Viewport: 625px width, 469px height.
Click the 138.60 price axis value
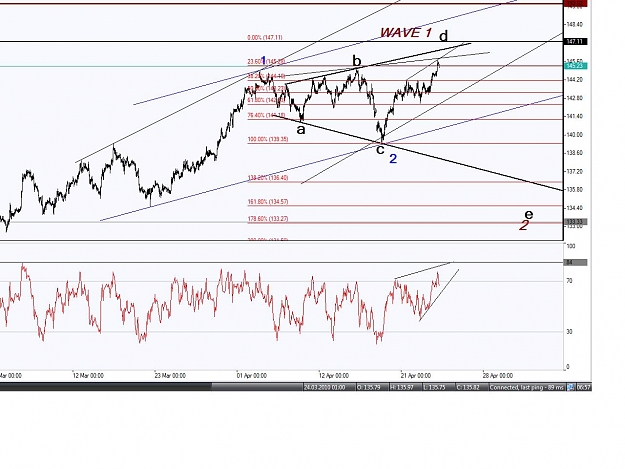pyautogui.click(x=575, y=153)
